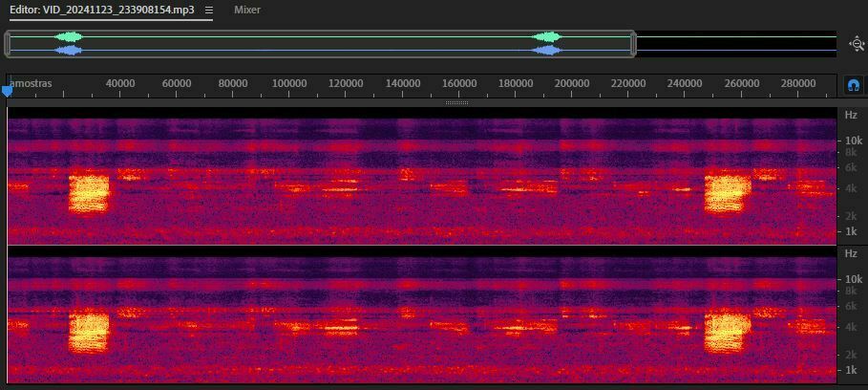Click the dotted divider grip below the ruler
The width and height of the screenshot is (868, 390).
point(457,102)
